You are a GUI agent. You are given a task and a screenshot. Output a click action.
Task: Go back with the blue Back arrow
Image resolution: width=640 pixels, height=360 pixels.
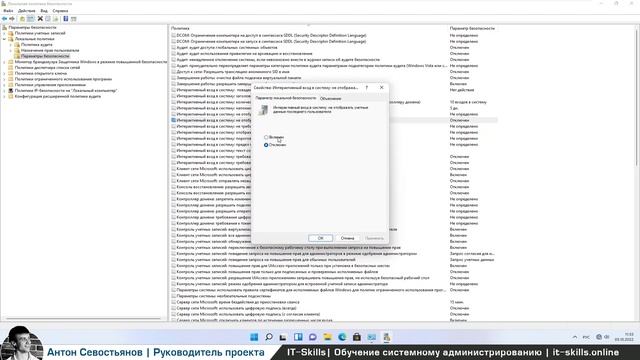(4, 19)
